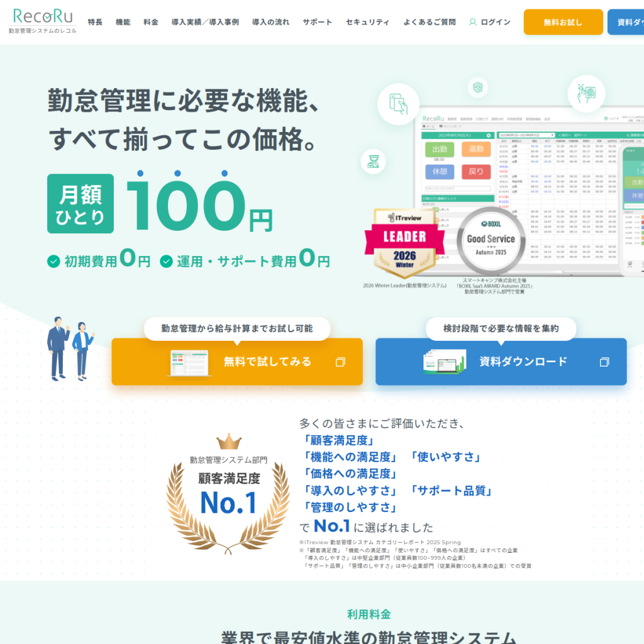Click the 顧客満足度 No.1 laurel emblem
The image size is (644, 644).
pos(228,494)
